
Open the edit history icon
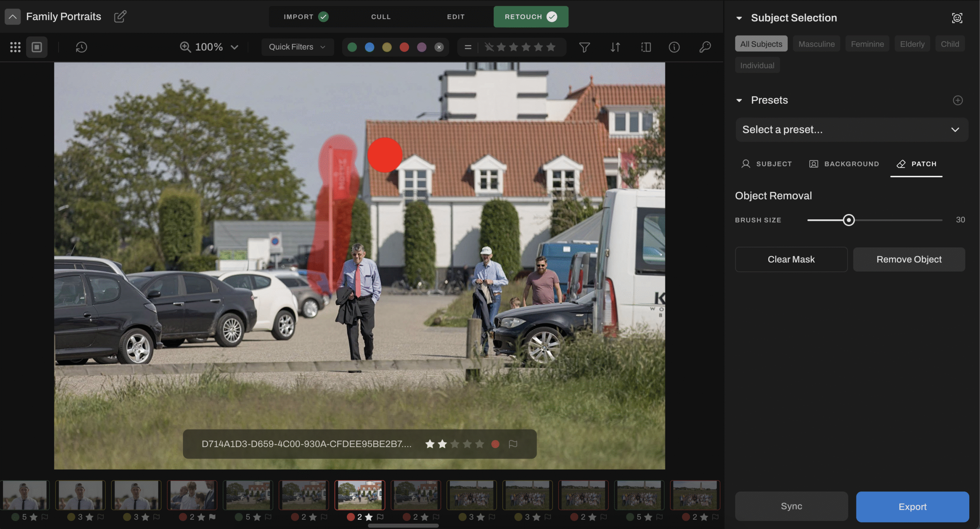coord(81,47)
